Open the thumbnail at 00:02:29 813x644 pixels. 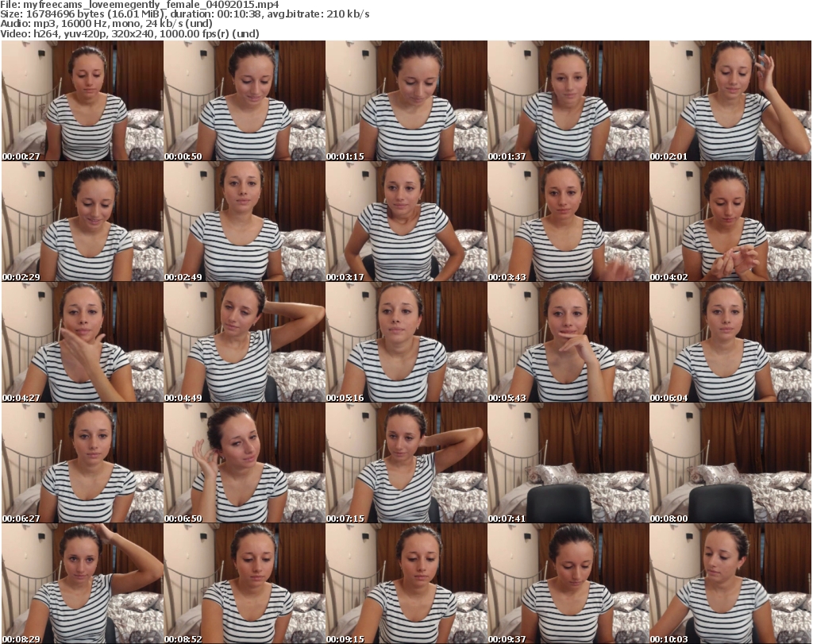[x=83, y=222]
